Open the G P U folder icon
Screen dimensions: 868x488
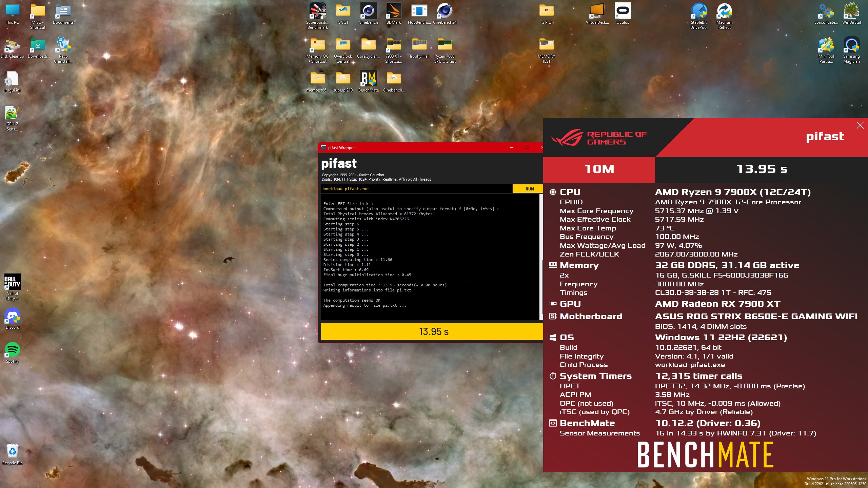pos(546,14)
